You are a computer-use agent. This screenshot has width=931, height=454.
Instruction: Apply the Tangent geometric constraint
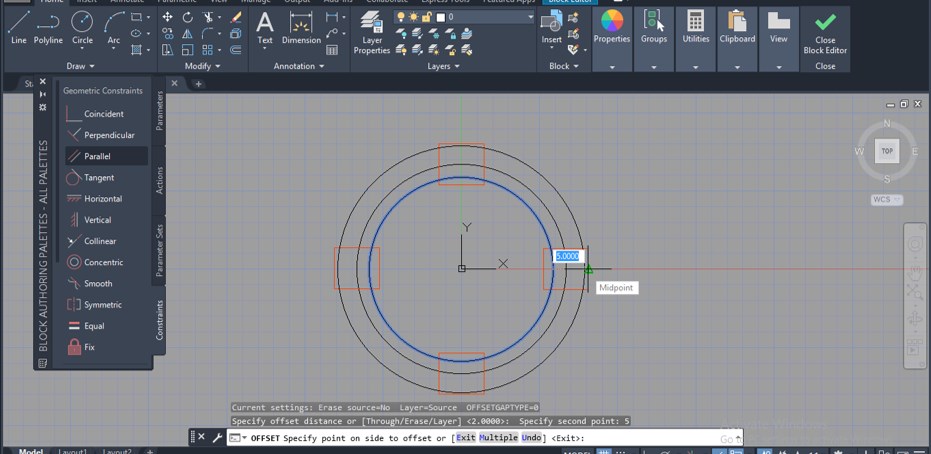tap(98, 178)
